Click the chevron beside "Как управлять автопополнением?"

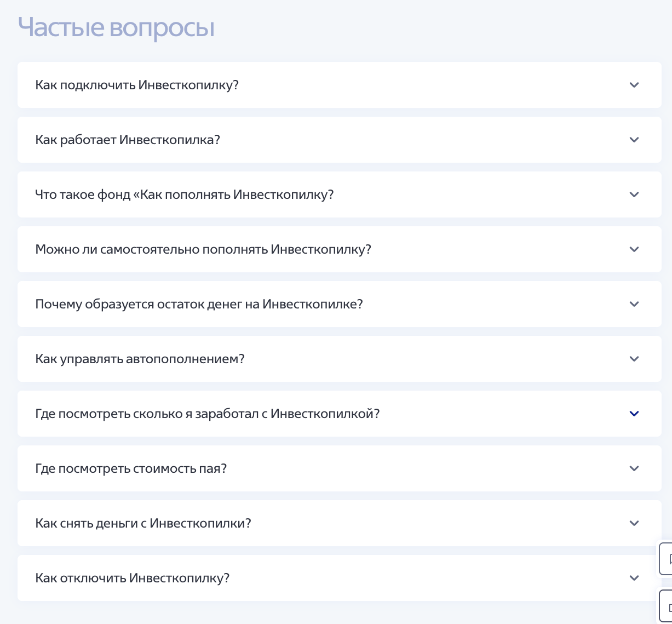[x=634, y=359]
